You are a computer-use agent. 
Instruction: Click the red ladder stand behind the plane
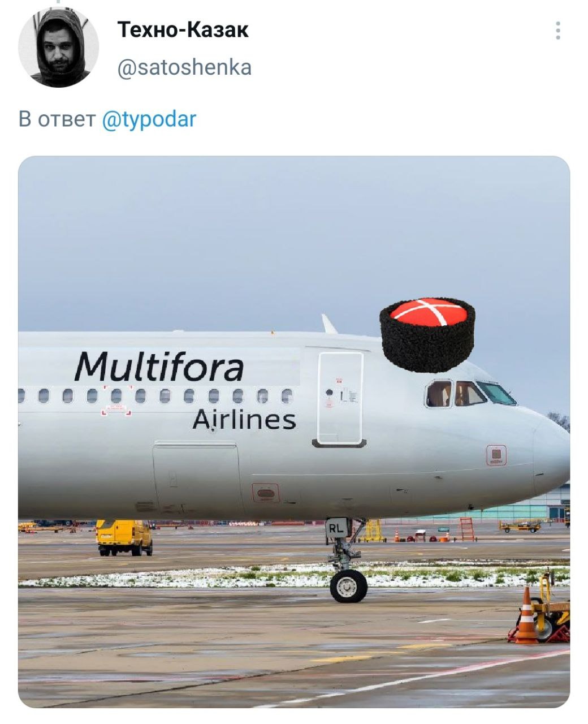(x=467, y=529)
